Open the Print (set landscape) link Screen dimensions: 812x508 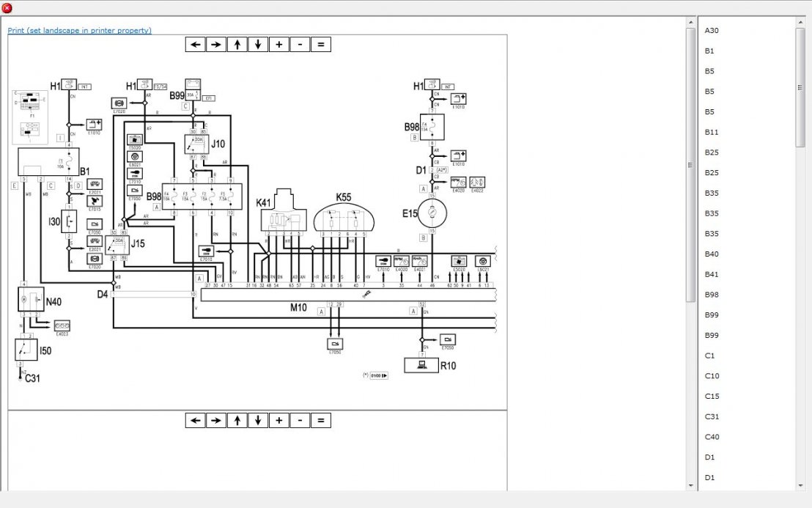(x=79, y=31)
